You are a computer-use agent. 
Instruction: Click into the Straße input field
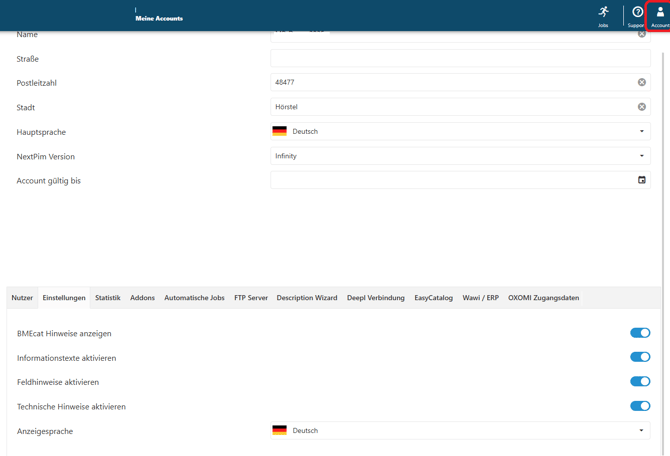(460, 59)
